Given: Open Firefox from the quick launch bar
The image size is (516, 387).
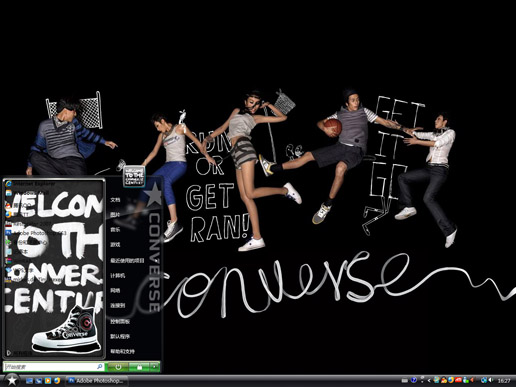Looking at the screenshot, I should click(57, 380).
